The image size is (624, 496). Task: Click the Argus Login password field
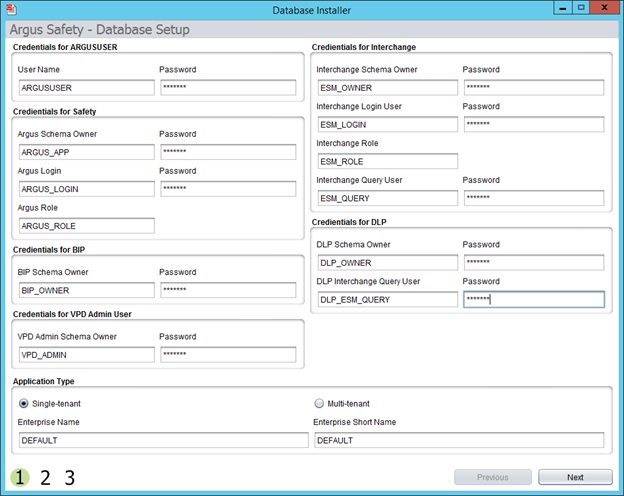click(x=228, y=189)
